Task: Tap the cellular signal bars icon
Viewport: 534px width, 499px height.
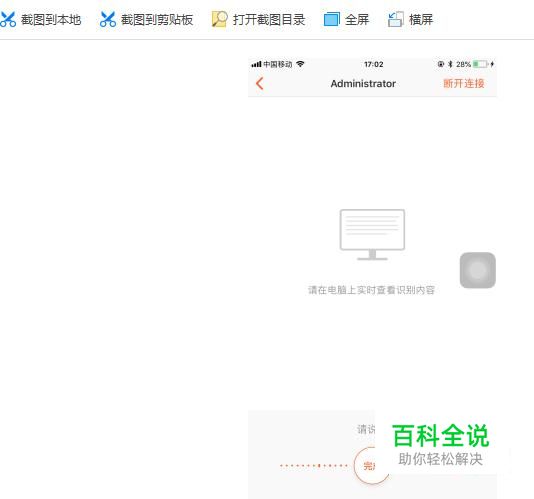Action: tap(256, 64)
